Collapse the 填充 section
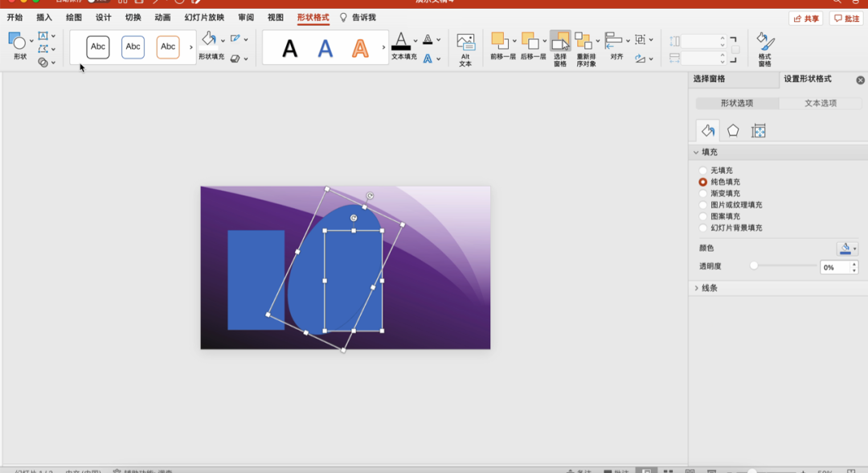This screenshot has width=868, height=473. [x=696, y=152]
